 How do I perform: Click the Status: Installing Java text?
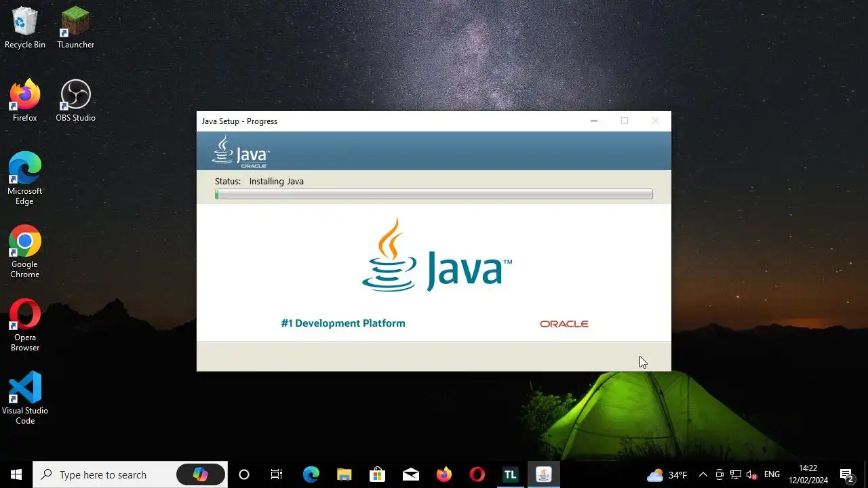point(259,181)
